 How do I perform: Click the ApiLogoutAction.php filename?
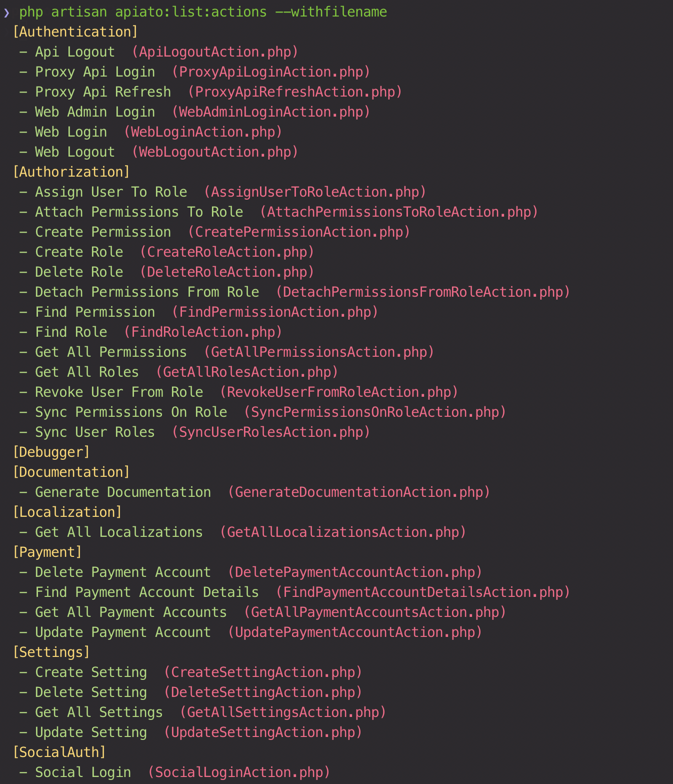click(214, 52)
